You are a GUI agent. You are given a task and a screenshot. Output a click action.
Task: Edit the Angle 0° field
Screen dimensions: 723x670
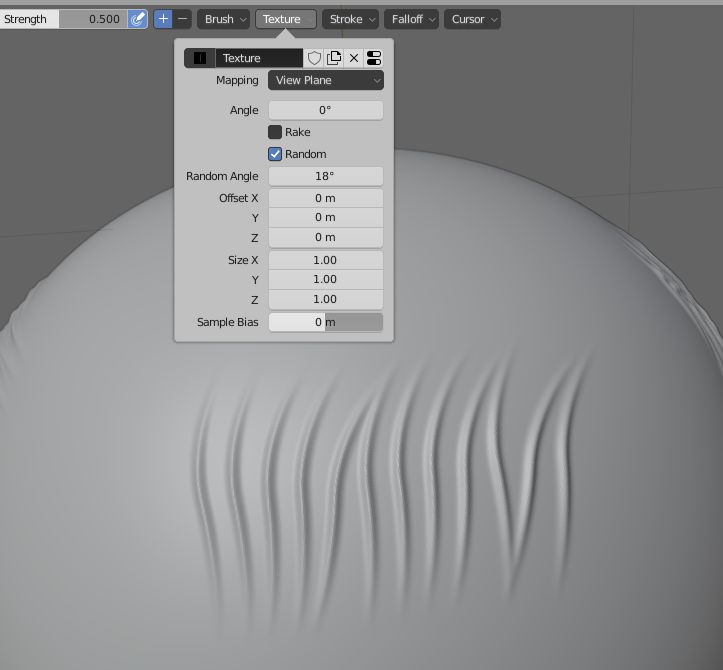326,110
